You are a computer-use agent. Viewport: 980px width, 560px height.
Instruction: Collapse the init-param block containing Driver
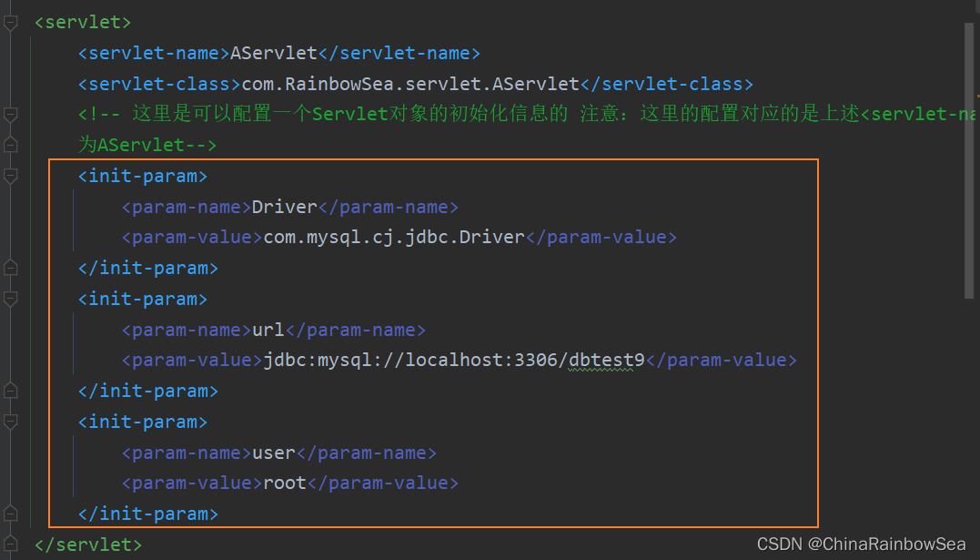[11, 176]
